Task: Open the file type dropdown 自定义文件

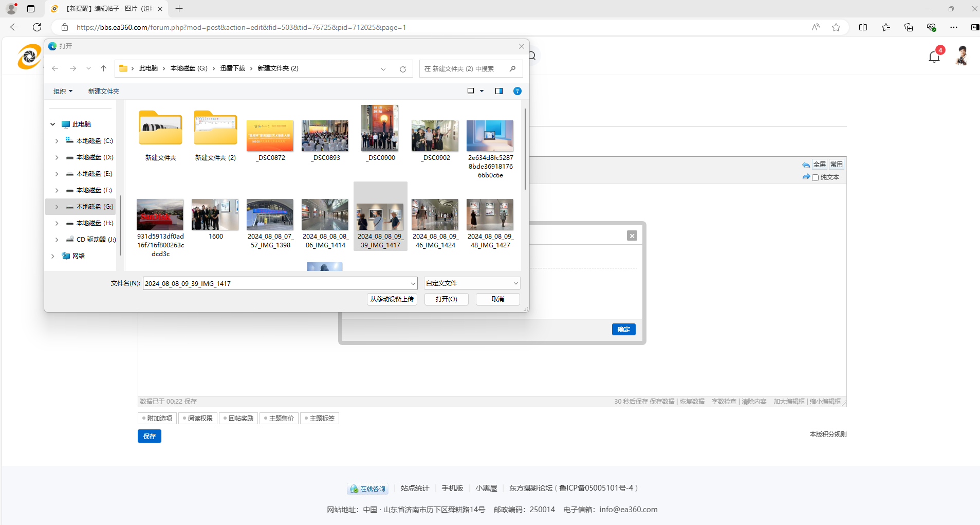Action: 472,283
